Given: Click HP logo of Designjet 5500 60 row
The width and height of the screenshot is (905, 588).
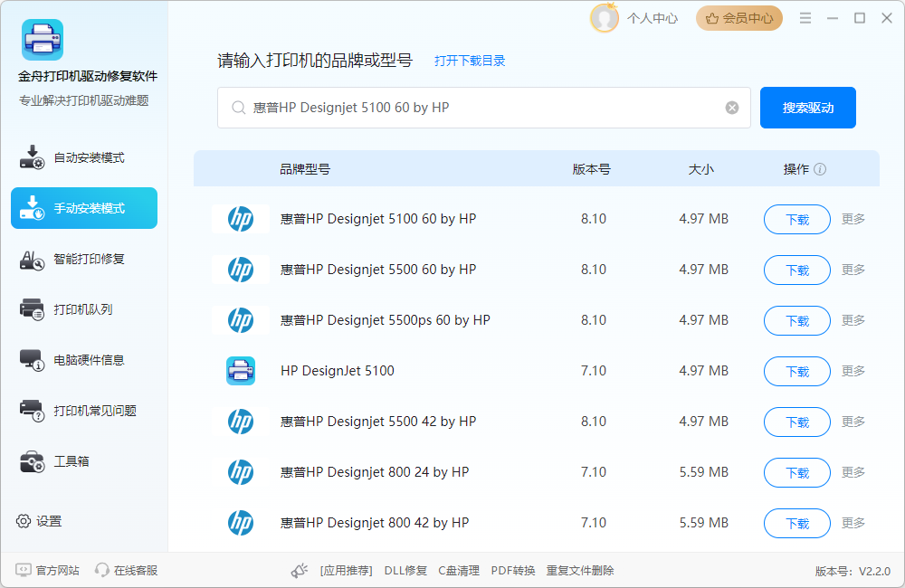Looking at the screenshot, I should click(241, 270).
